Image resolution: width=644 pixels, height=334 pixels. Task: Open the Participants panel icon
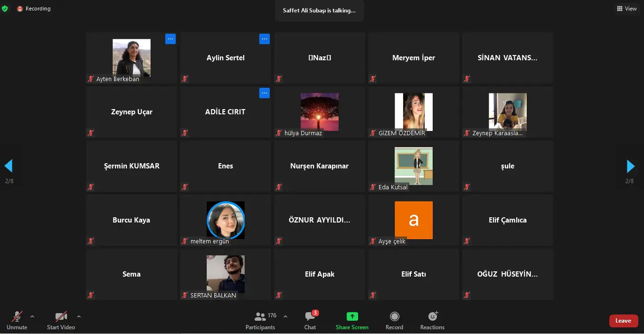coord(260,316)
